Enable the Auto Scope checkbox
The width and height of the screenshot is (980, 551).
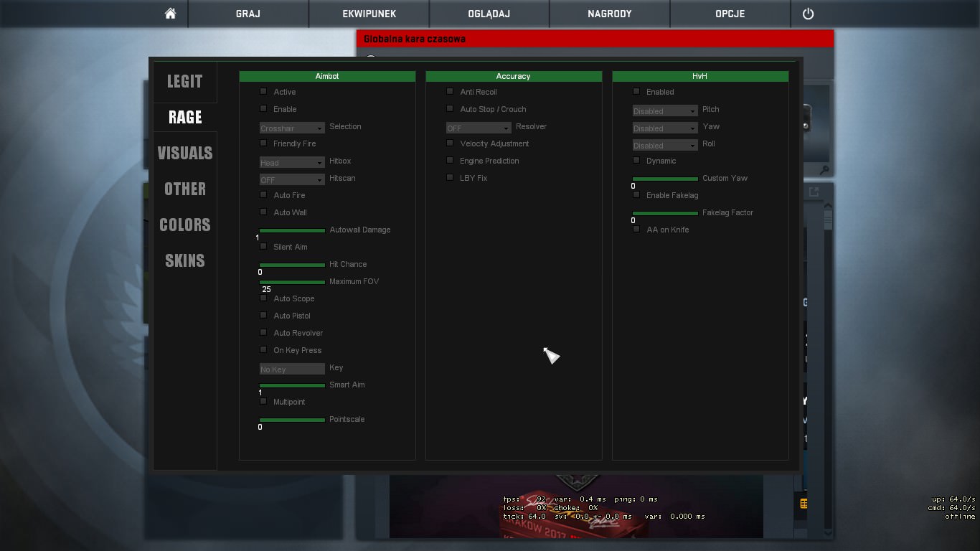pos(263,298)
